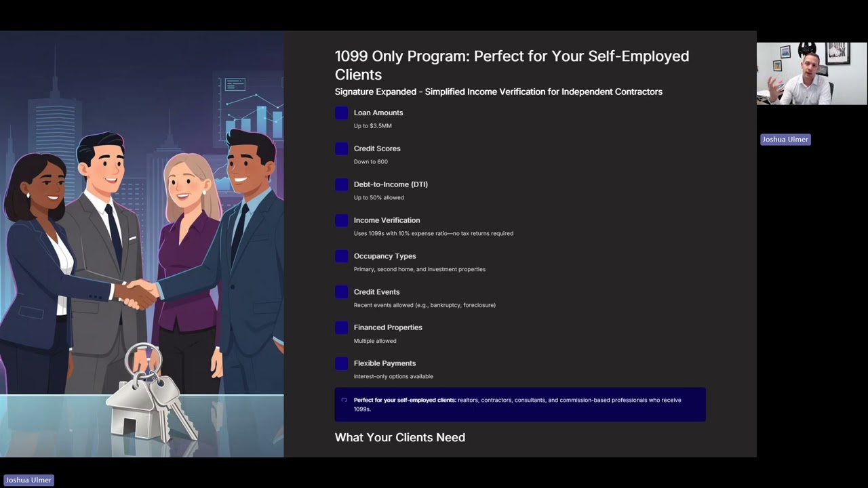Click the blue square beside Flexible Payments
This screenshot has width=868, height=488.
[341, 363]
